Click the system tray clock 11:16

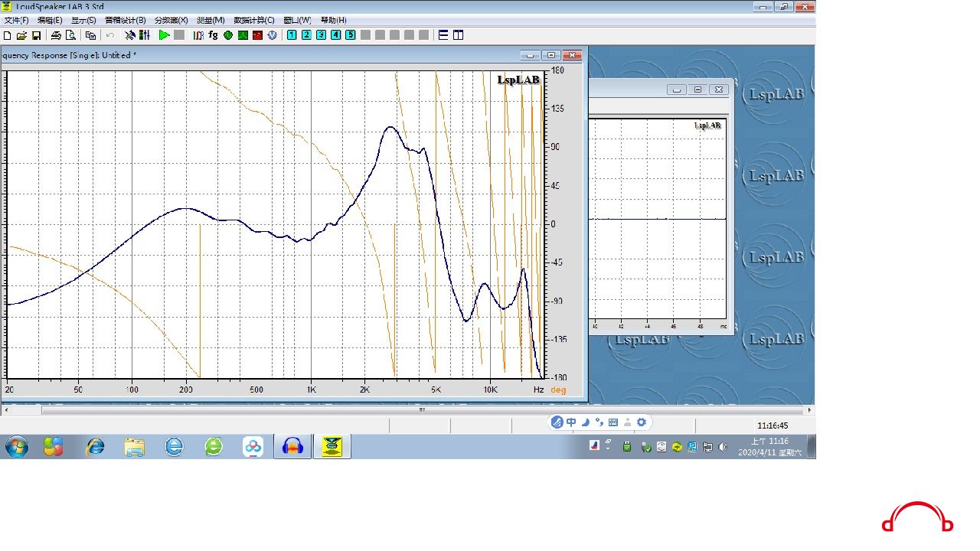tap(769, 446)
